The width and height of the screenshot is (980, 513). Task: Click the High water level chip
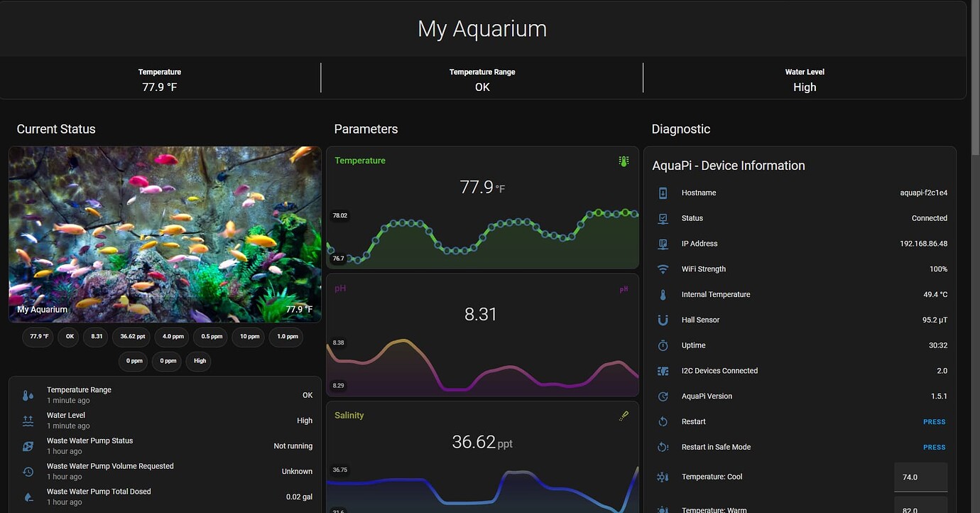[x=198, y=362]
